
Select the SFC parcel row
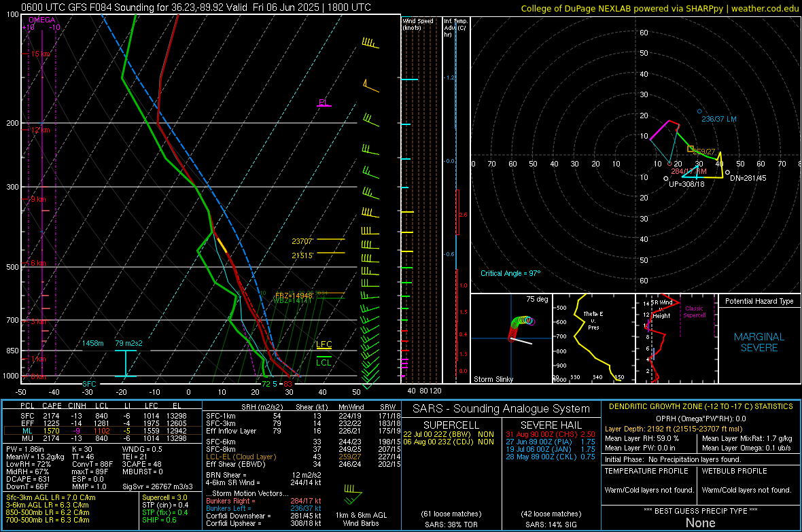tap(103, 416)
